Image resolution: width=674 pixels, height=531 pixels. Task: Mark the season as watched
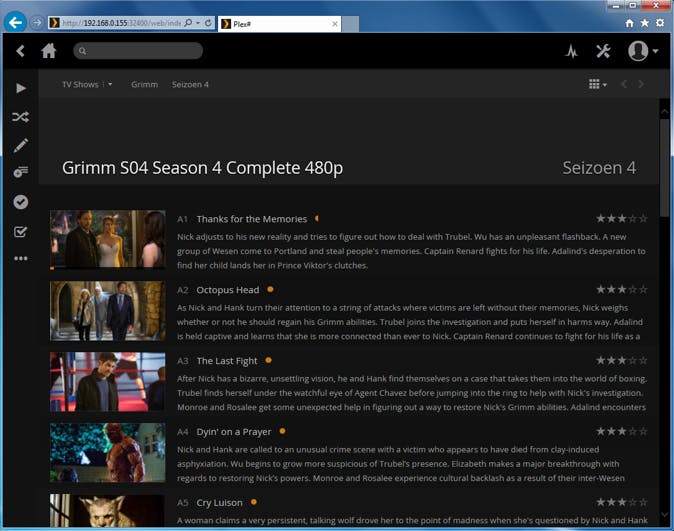21,202
